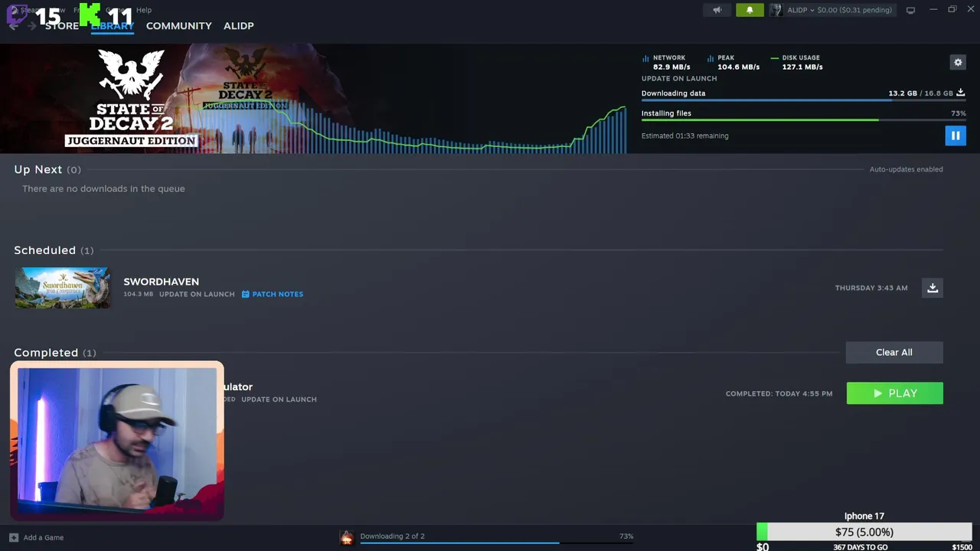The height and width of the screenshot is (551, 980).
Task: Go to the STORE tab
Action: [62, 25]
